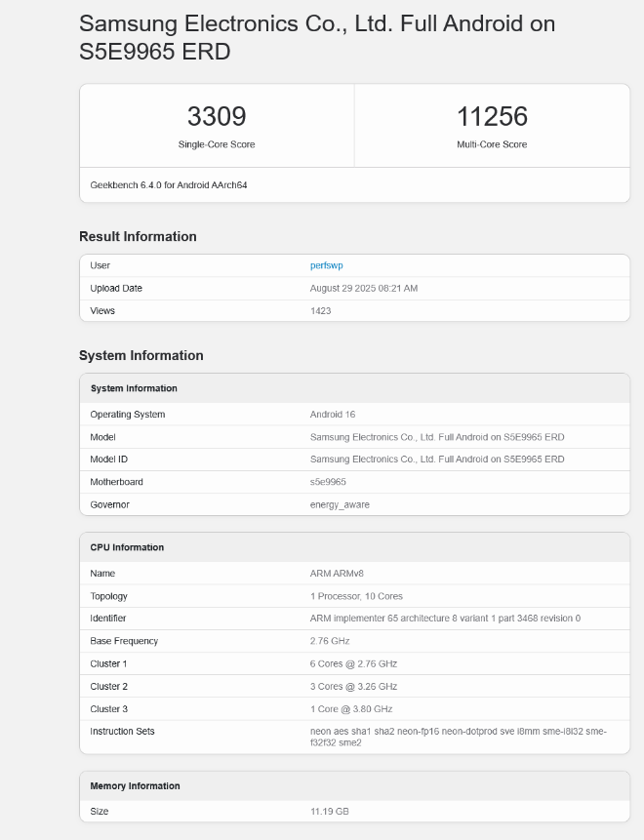Select the instruction sets list beginning with neon aes
The height and width of the screenshot is (840, 644).
click(458, 738)
